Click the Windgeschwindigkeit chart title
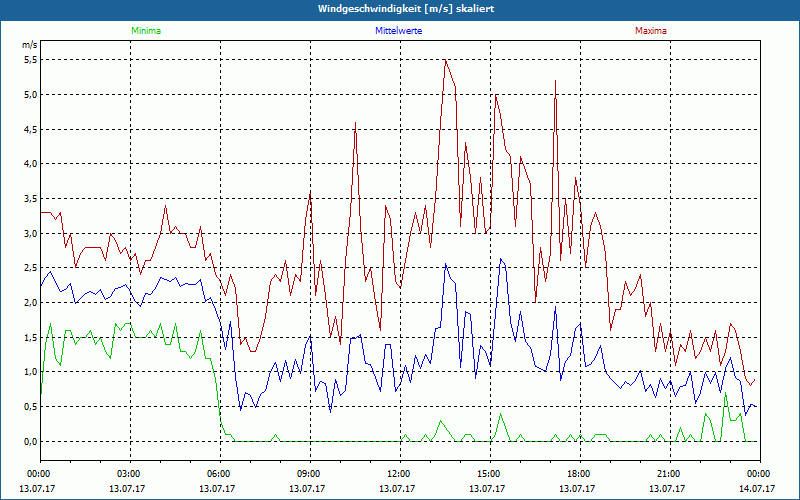This screenshot has height=500, width=800. 406,9
